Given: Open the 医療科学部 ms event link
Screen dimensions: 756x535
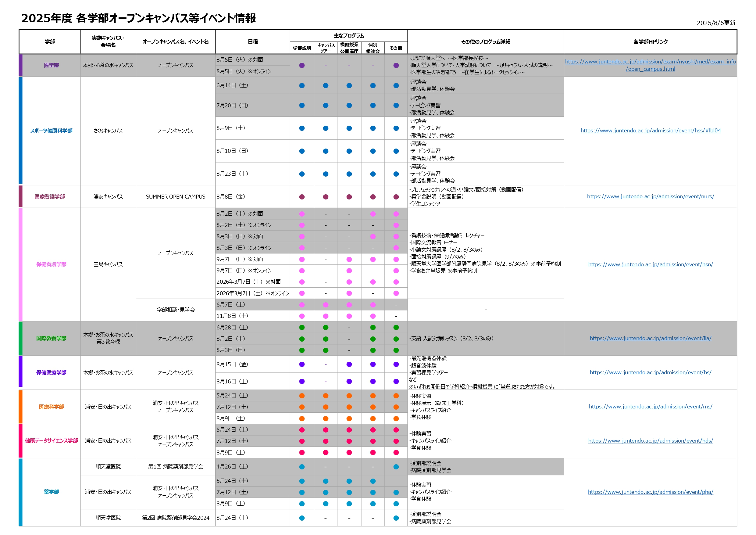Looking at the screenshot, I should [650, 407].
